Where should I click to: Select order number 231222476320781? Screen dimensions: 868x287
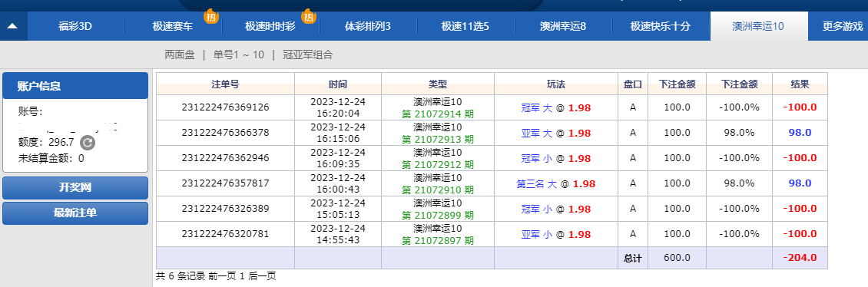click(x=225, y=234)
